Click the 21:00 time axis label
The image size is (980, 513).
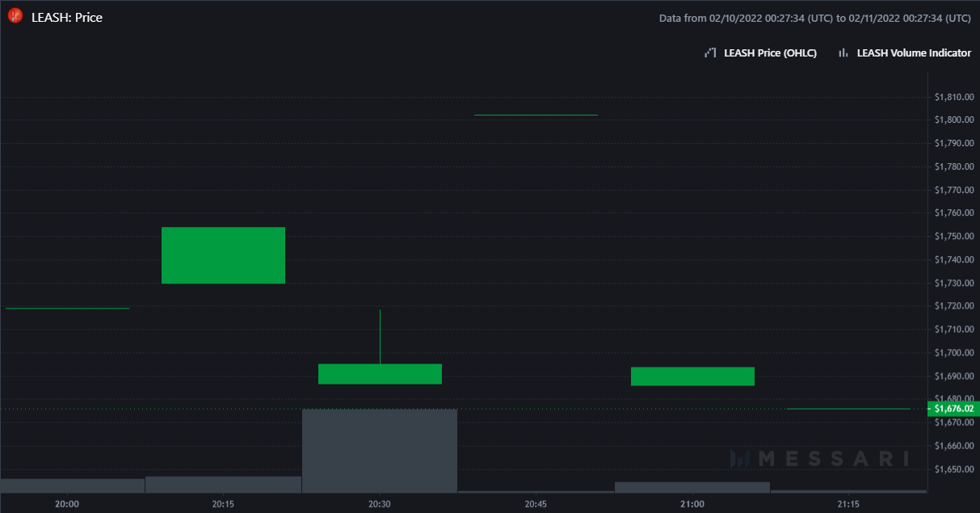tap(692, 504)
